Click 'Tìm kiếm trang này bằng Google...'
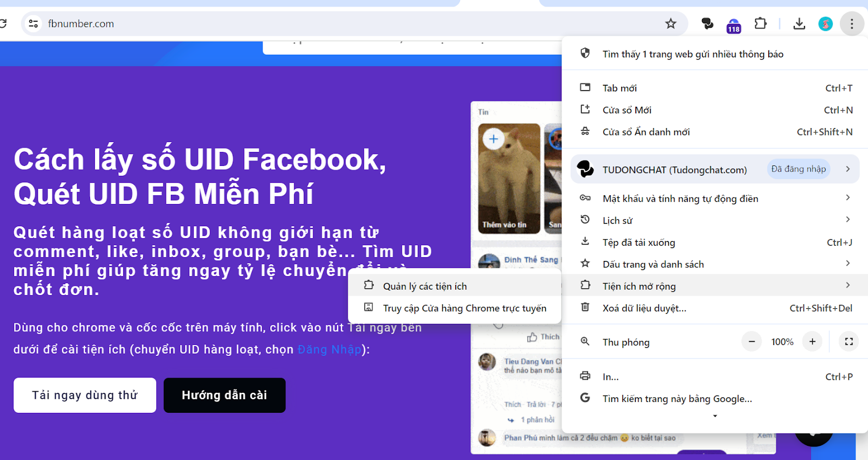This screenshot has width=868, height=460. pos(715,399)
